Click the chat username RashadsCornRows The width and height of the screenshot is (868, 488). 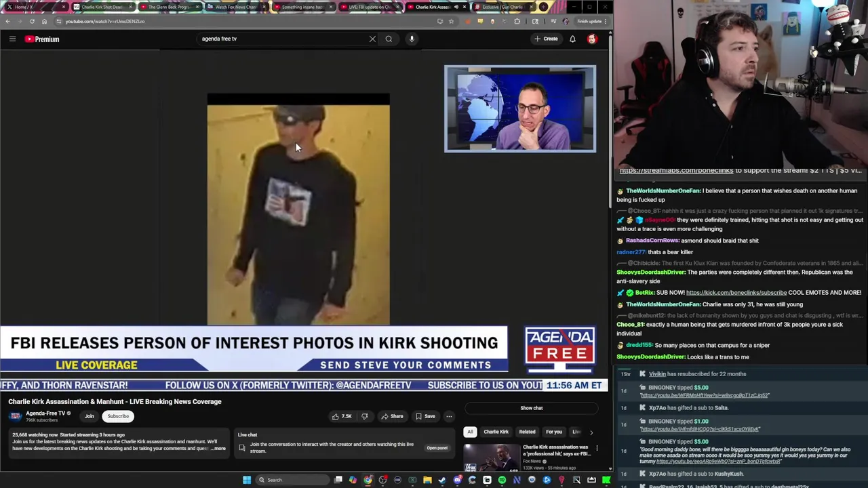(x=652, y=241)
